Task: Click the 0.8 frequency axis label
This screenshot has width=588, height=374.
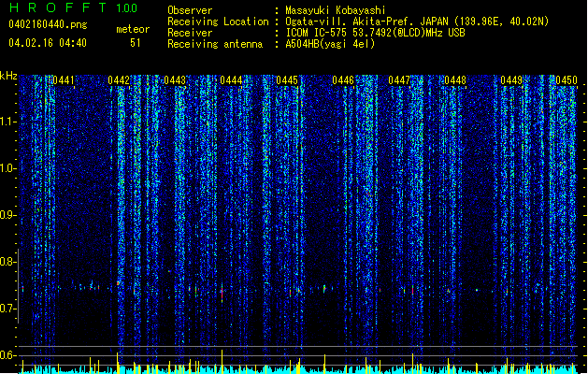Action: (8, 262)
